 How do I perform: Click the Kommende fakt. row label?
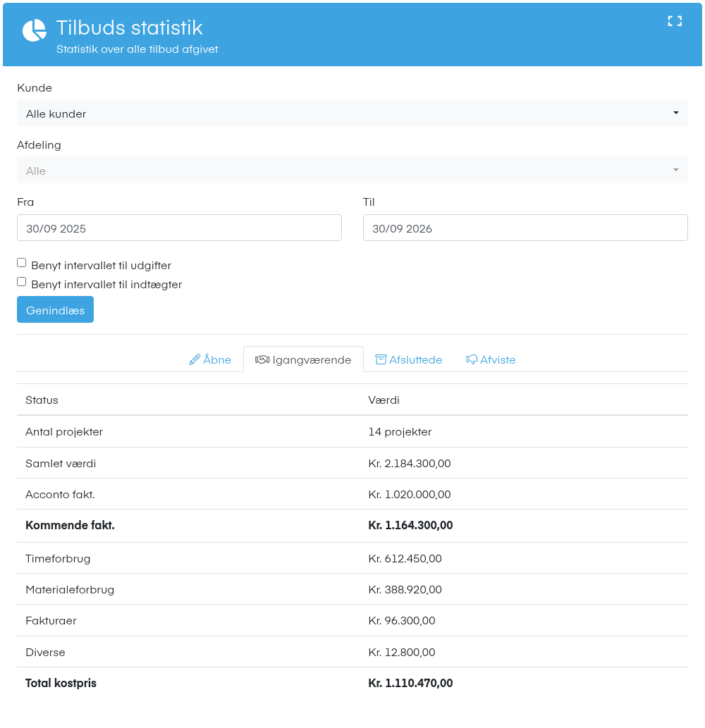tap(70, 526)
